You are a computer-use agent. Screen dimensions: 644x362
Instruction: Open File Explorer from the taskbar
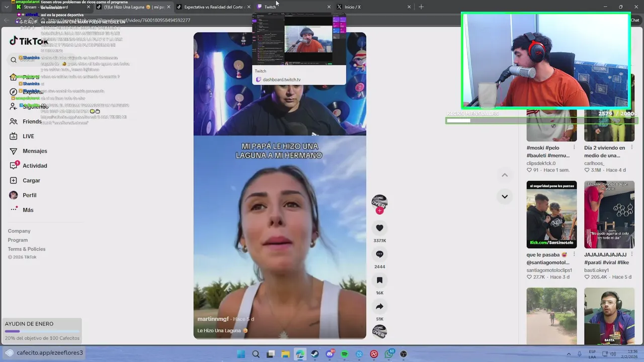[x=285, y=354]
